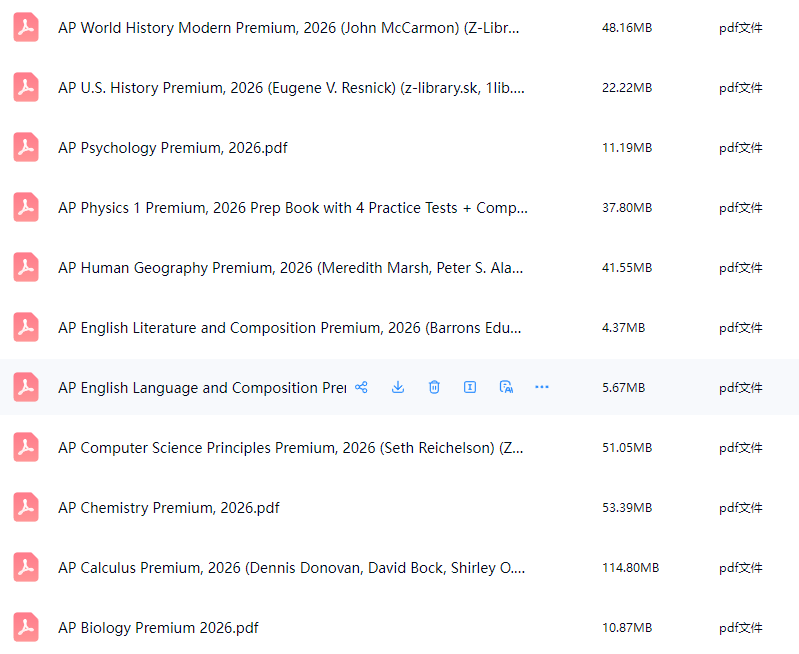This screenshot has width=799, height=654.
Task: Click PDF icon for AP Biology Premium
Action: pyautogui.click(x=26, y=627)
